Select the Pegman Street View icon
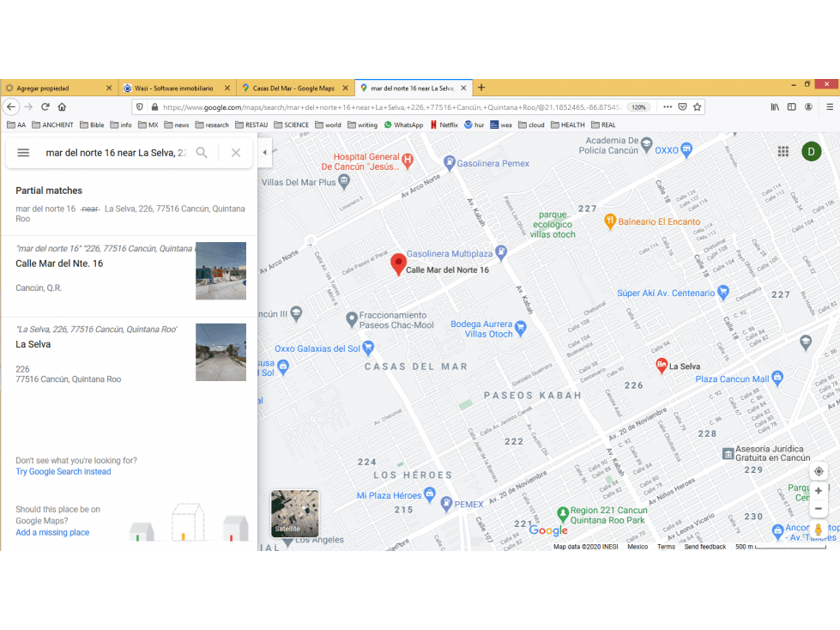Viewport: 840px width, 630px height. coord(819,530)
